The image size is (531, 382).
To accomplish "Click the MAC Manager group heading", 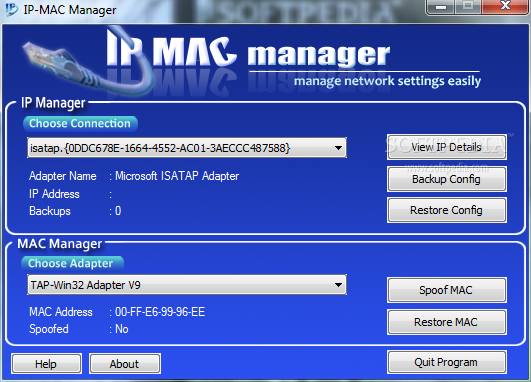I will [x=60, y=243].
